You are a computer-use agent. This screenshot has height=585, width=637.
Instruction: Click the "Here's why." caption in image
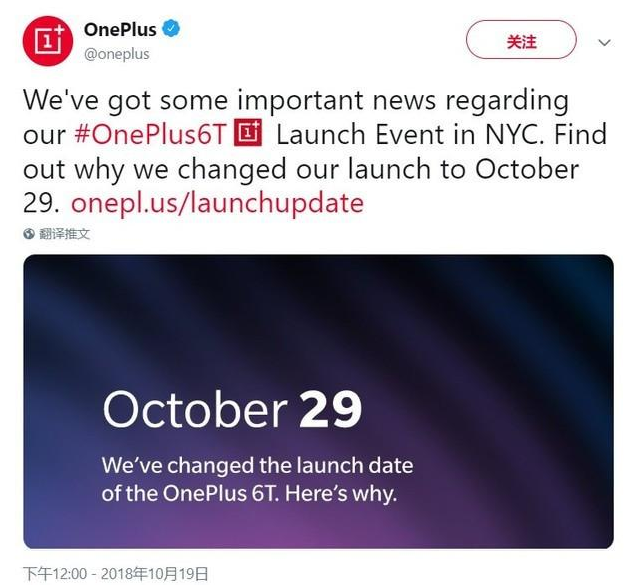click(x=341, y=494)
